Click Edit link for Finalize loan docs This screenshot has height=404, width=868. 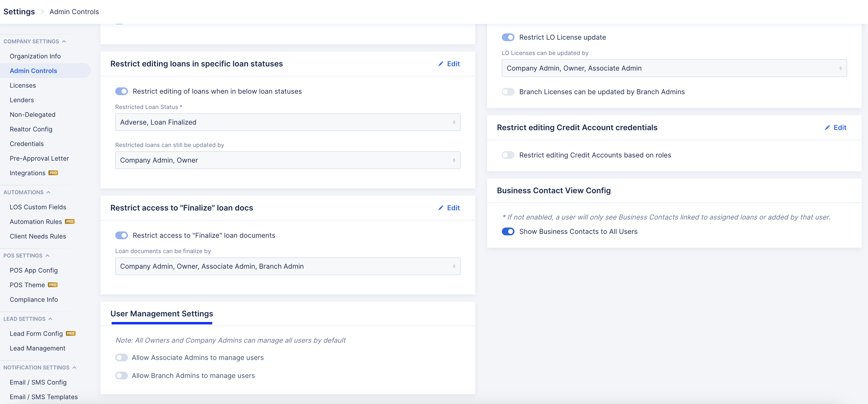(453, 208)
